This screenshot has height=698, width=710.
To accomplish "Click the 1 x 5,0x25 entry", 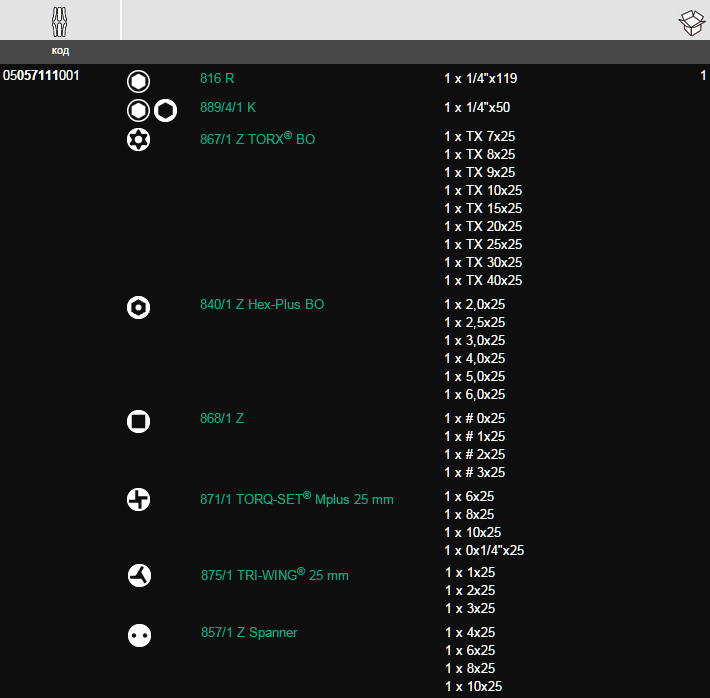I will click(475, 376).
